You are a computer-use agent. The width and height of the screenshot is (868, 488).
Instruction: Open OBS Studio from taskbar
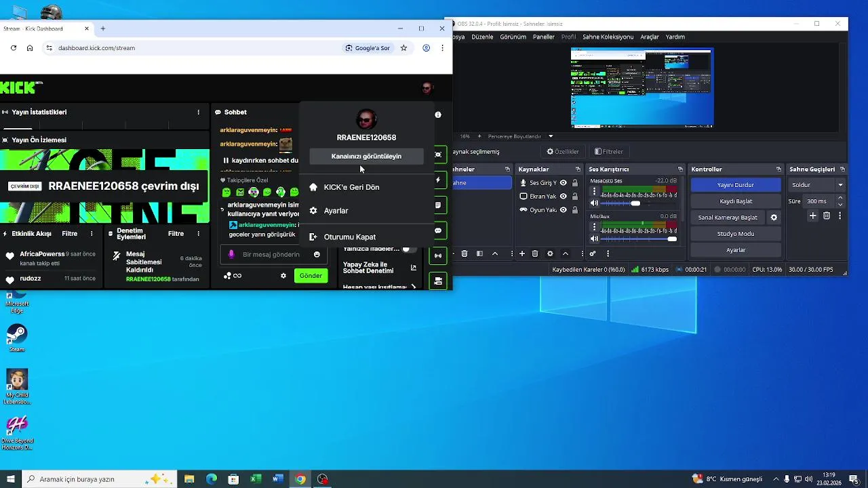point(322,479)
